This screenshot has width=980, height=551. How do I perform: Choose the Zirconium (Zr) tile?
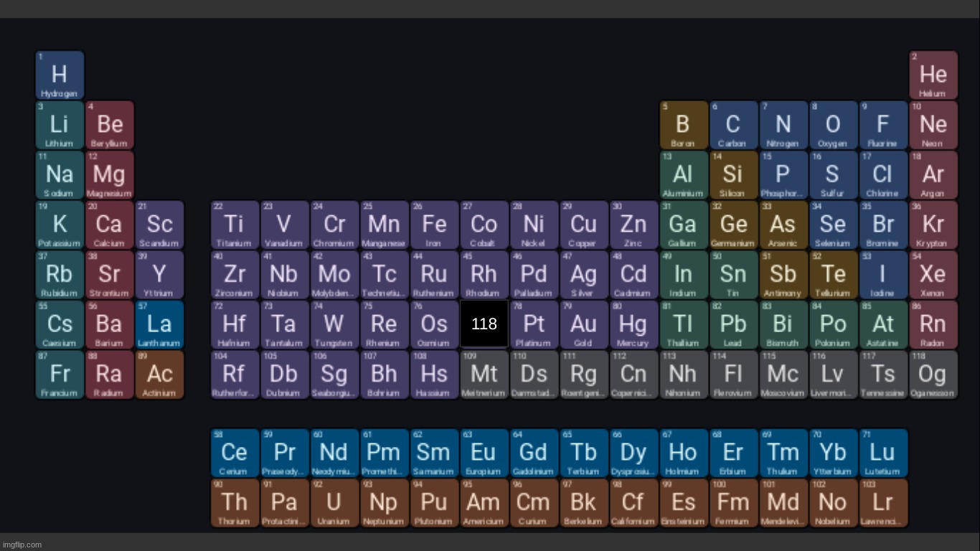[235, 274]
